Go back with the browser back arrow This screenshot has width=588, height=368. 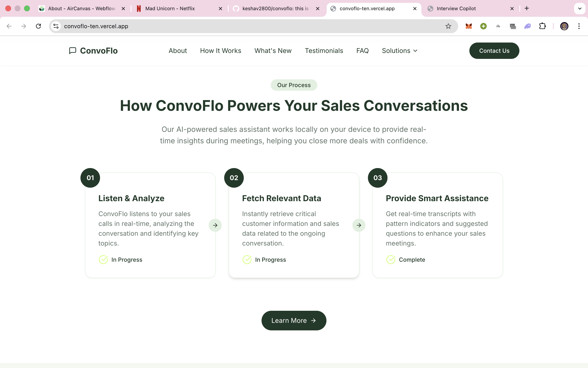pos(9,26)
